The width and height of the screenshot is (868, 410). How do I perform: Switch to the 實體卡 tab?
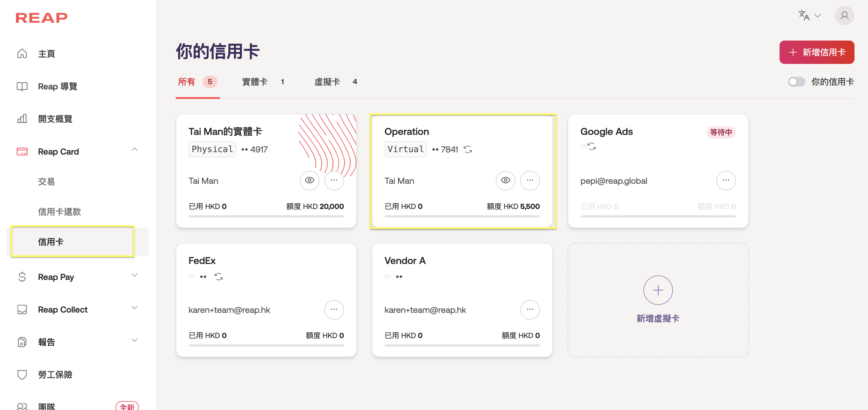[x=255, y=82]
